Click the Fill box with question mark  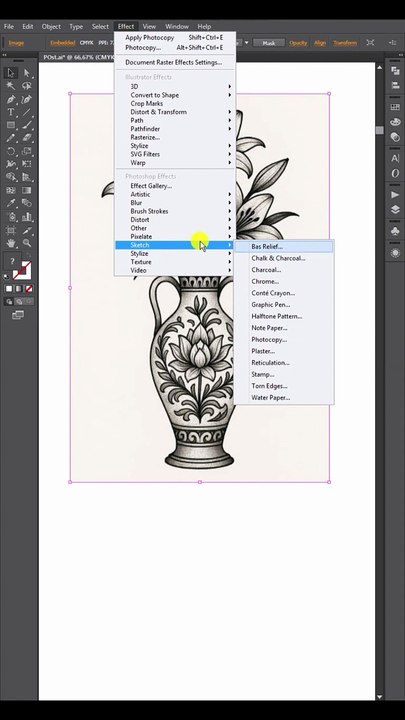tap(12, 262)
